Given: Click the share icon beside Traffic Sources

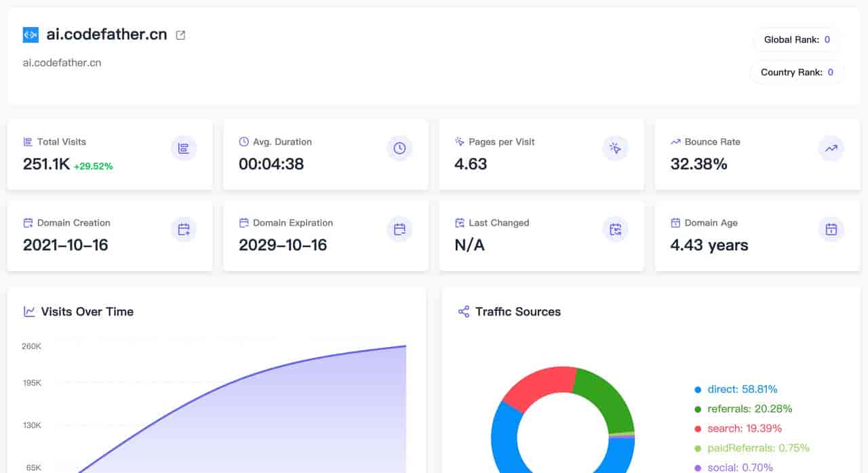Looking at the screenshot, I should 464,312.
